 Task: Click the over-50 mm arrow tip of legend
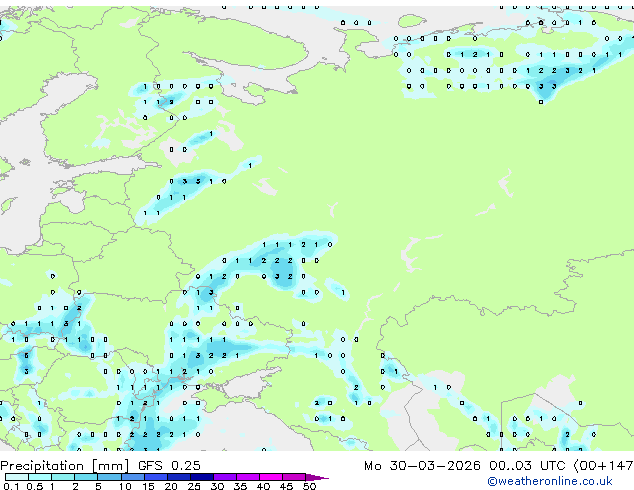point(317,477)
